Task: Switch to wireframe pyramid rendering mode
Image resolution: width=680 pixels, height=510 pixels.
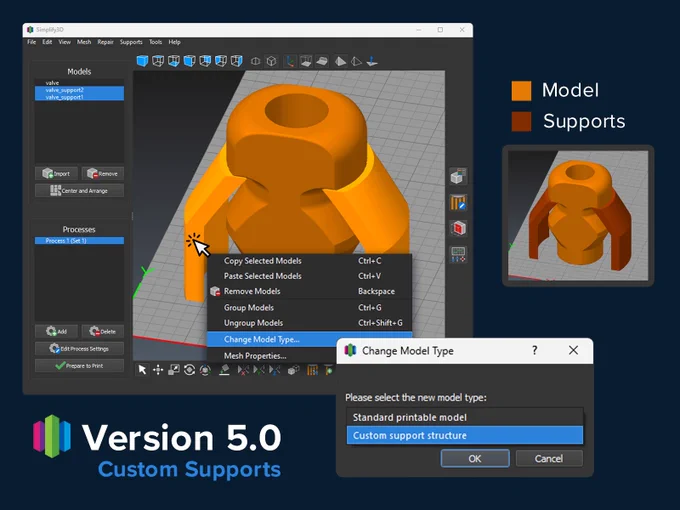Action: point(356,62)
